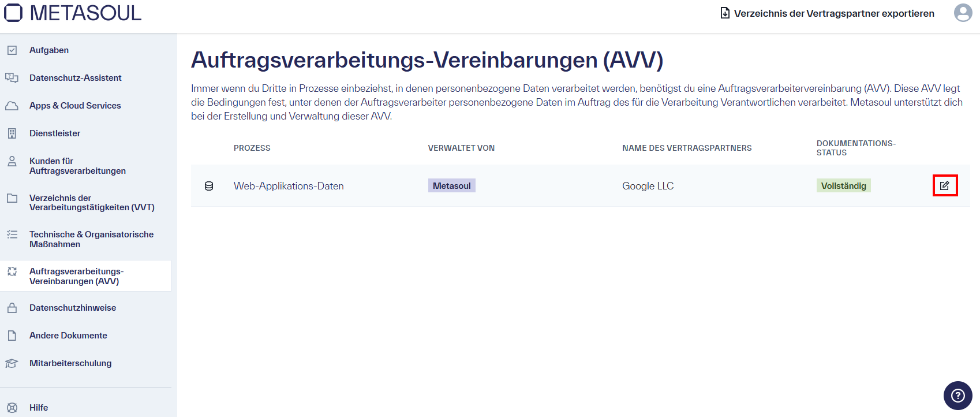Click the checklist icon for Technische & Organisatorische Maßnahmen
The height and width of the screenshot is (417, 980).
pos(12,234)
